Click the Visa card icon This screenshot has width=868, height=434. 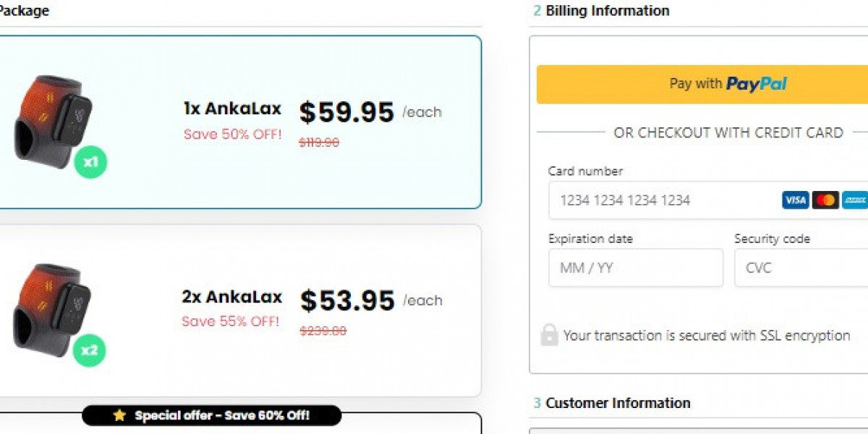tap(795, 200)
